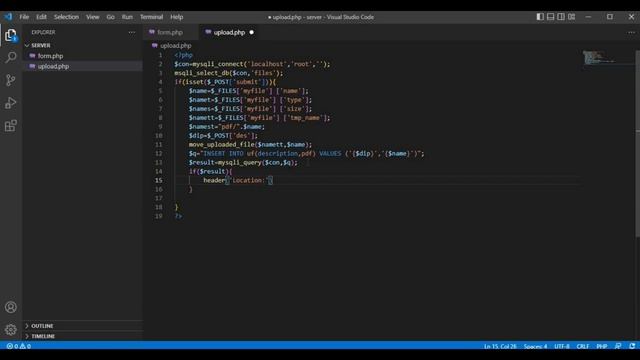The height and width of the screenshot is (360, 640).
Task: Click the code minimap preview
Action: coord(598,57)
